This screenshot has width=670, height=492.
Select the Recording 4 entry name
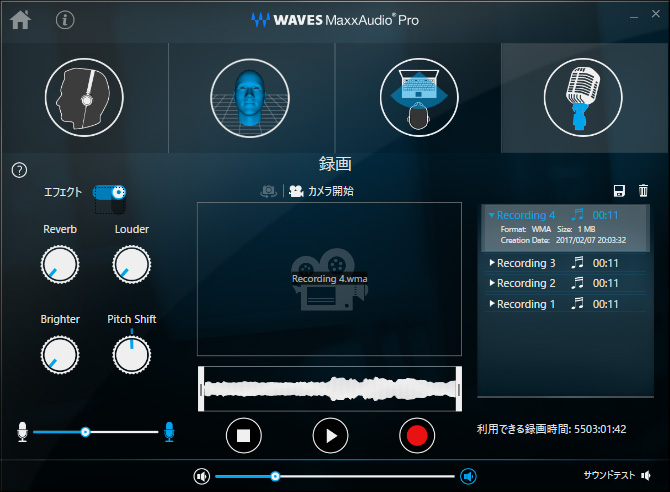(x=526, y=215)
